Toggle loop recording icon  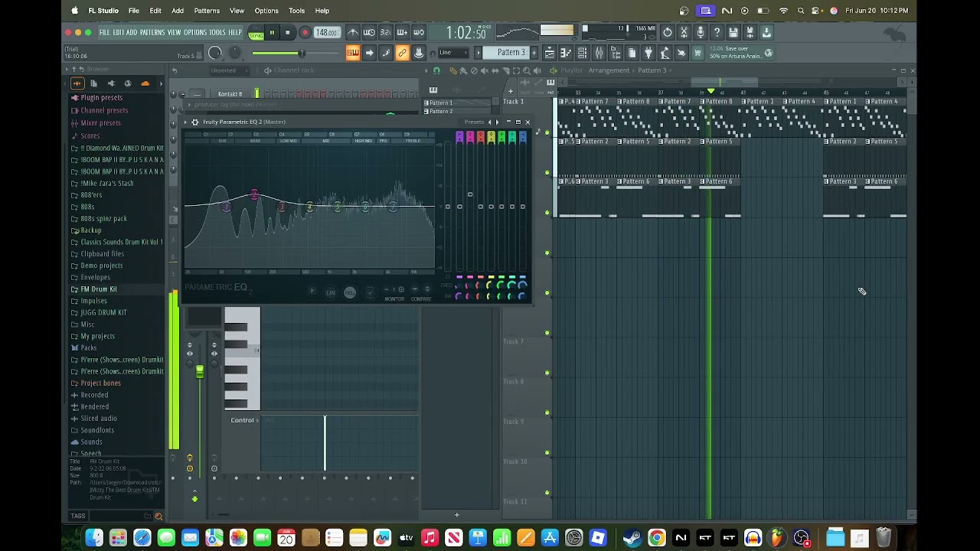[419, 33]
